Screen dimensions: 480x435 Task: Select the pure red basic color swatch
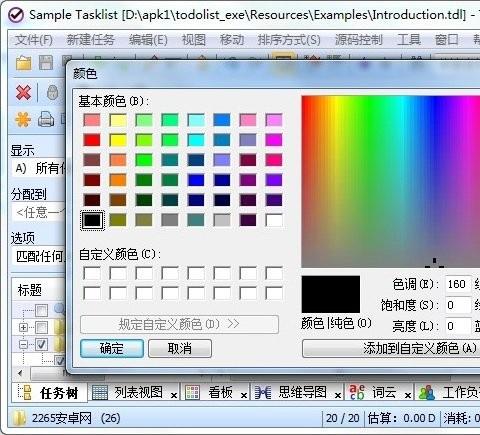point(92,140)
